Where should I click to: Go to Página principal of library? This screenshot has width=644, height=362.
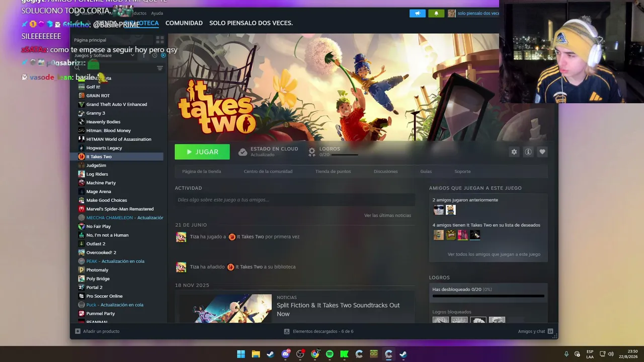tap(90, 40)
